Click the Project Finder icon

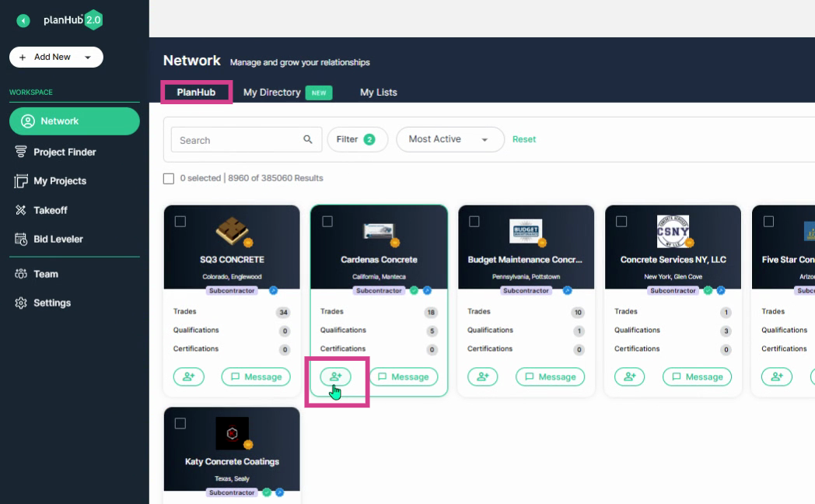(x=21, y=152)
